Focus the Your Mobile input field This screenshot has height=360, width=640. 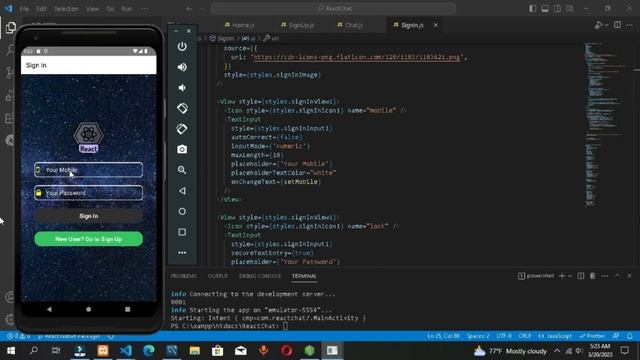click(x=89, y=170)
